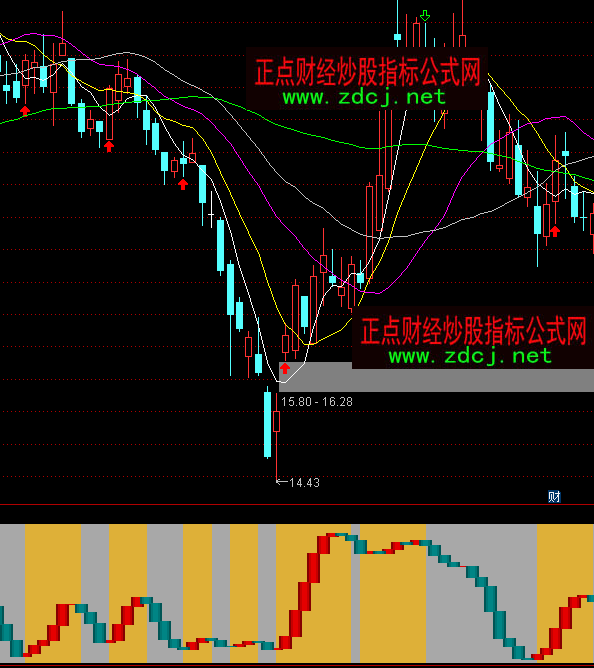Click the green down arrow sell signal
Screen dimensions: 594x668
[x=425, y=16]
